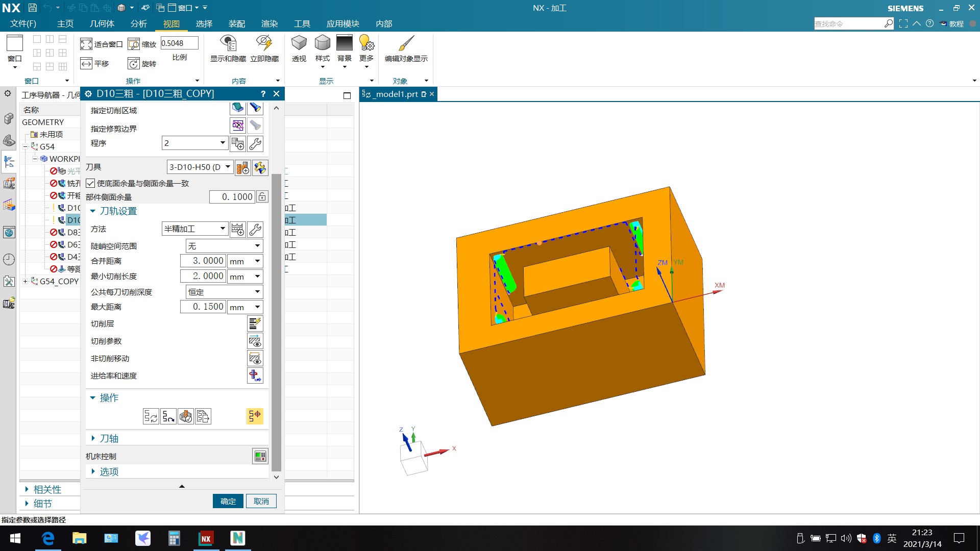Select the G54 tree item
980x551 pixels.
pyautogui.click(x=47, y=146)
